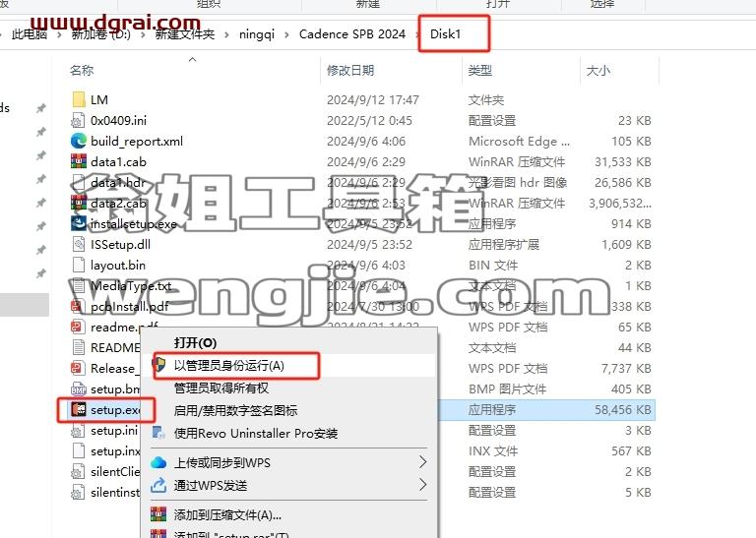
Task: Expand breadcrumb chevron after Cadence SPB 2024
Action: [417, 34]
